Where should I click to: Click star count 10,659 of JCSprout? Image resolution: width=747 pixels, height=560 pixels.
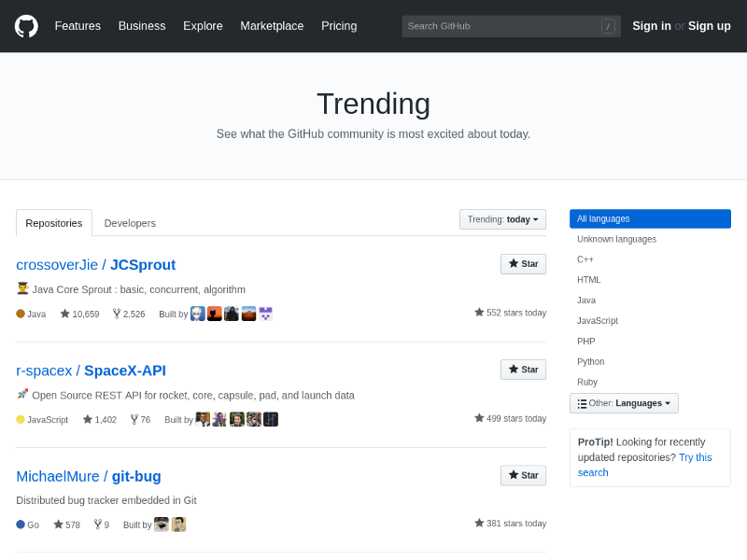pos(79,314)
